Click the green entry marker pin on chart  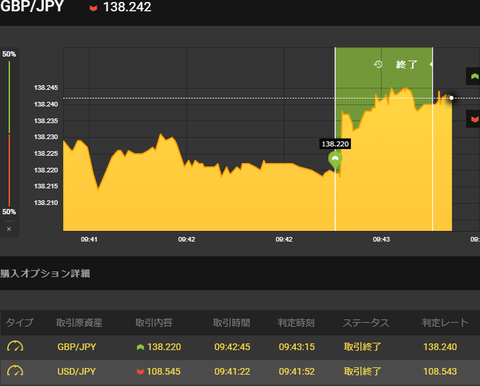[x=335, y=160]
